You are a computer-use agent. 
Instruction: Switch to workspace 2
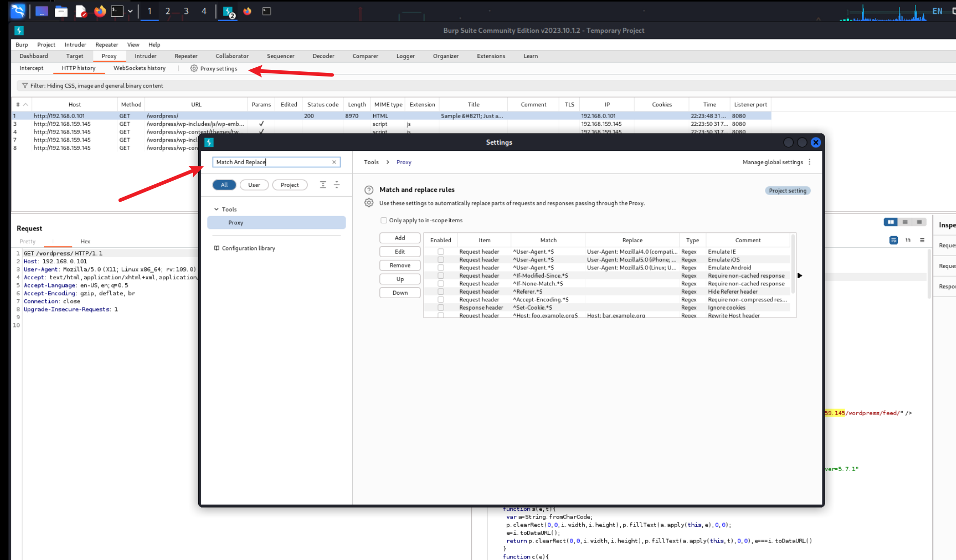167,11
